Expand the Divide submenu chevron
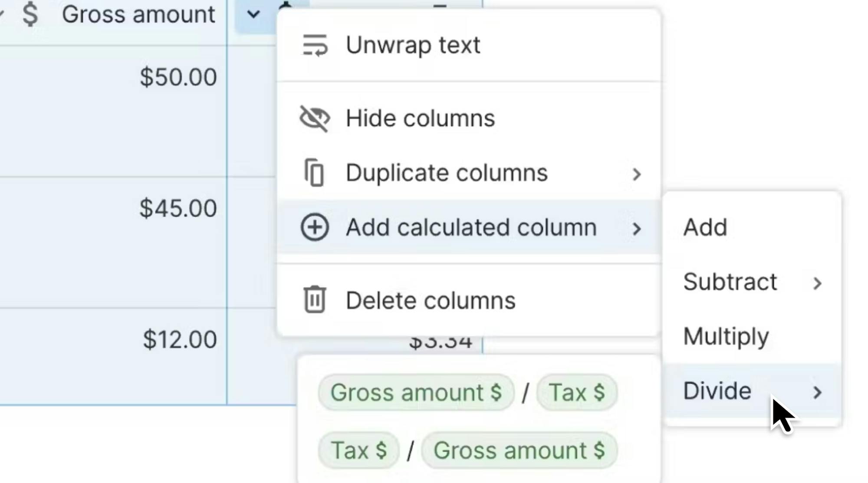 coord(817,392)
